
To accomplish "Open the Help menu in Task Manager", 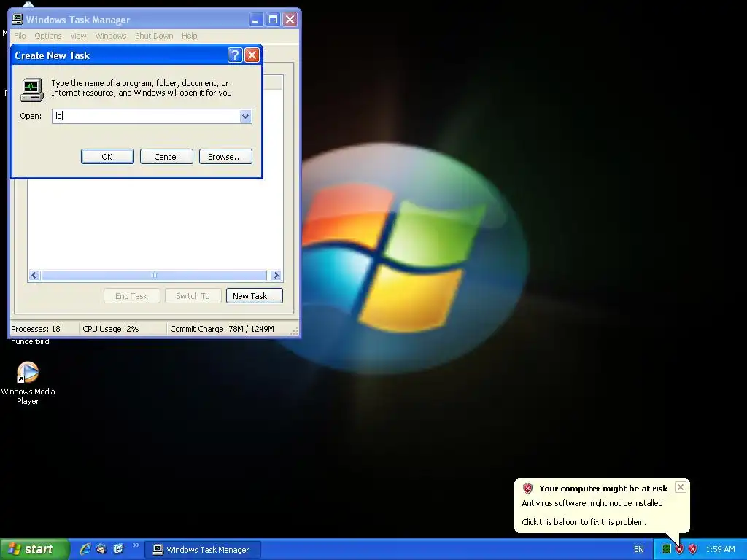I will coord(189,36).
